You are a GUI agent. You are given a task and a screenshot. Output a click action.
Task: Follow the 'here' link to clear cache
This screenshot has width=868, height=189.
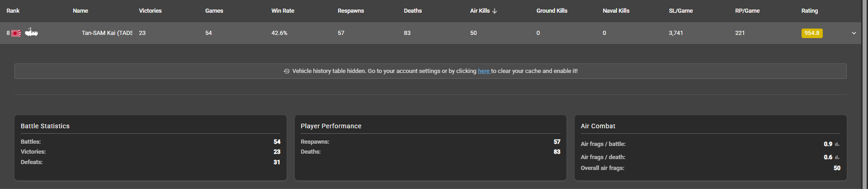coord(484,71)
